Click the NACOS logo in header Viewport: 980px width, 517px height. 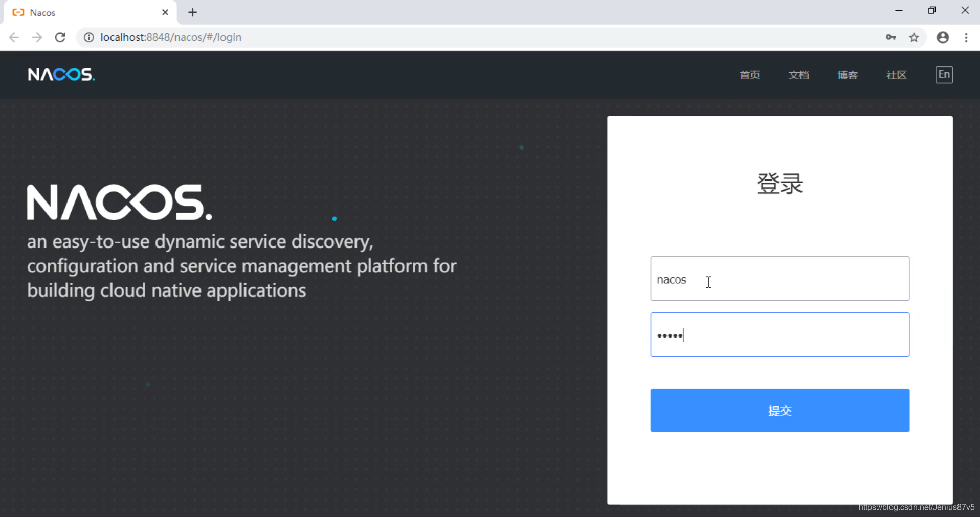[x=61, y=75]
